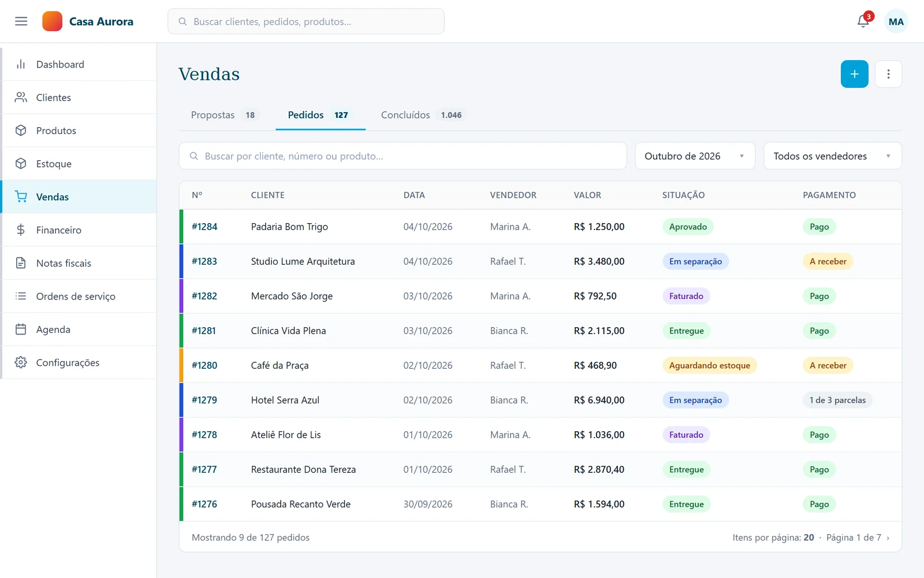Click the Notas fiscais document icon
The width and height of the screenshot is (924, 578).
(x=21, y=263)
